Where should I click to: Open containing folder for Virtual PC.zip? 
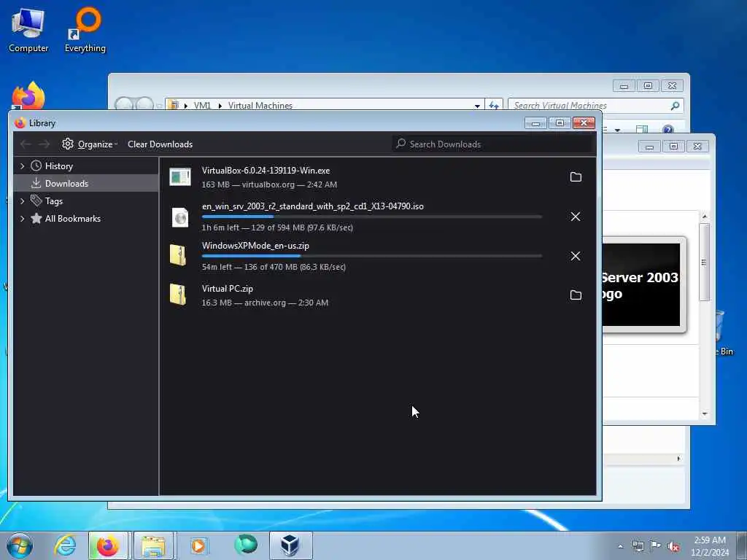tap(576, 295)
